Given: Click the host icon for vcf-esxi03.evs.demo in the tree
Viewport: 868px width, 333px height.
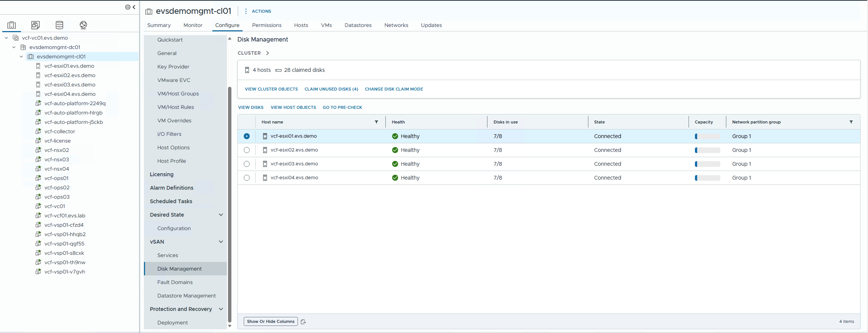Looking at the screenshot, I should (x=38, y=85).
